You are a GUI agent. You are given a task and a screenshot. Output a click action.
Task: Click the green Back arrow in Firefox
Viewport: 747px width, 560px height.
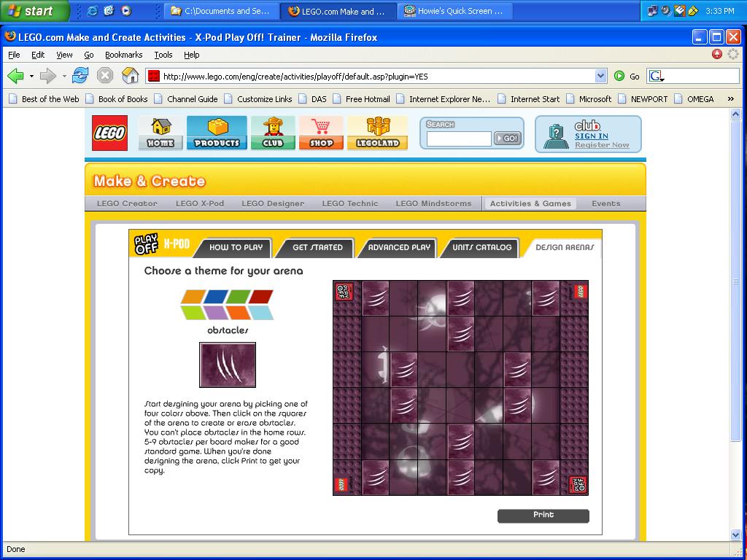(15, 76)
